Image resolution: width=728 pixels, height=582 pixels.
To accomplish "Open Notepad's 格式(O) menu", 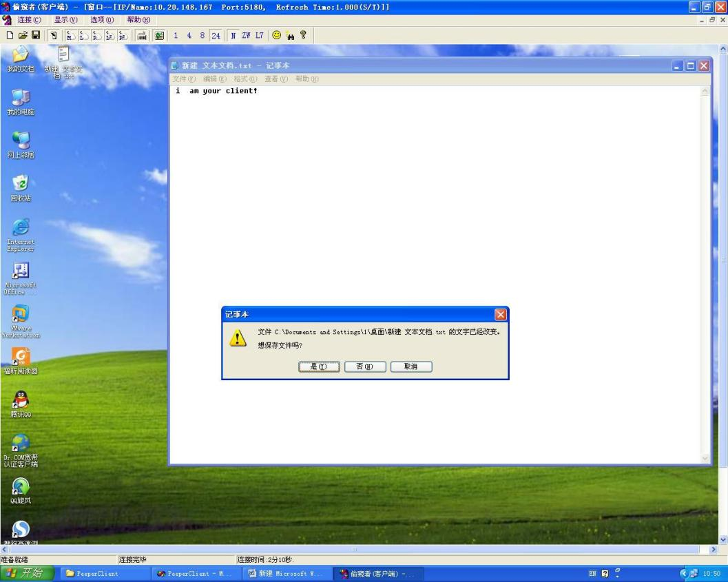I will click(245, 79).
